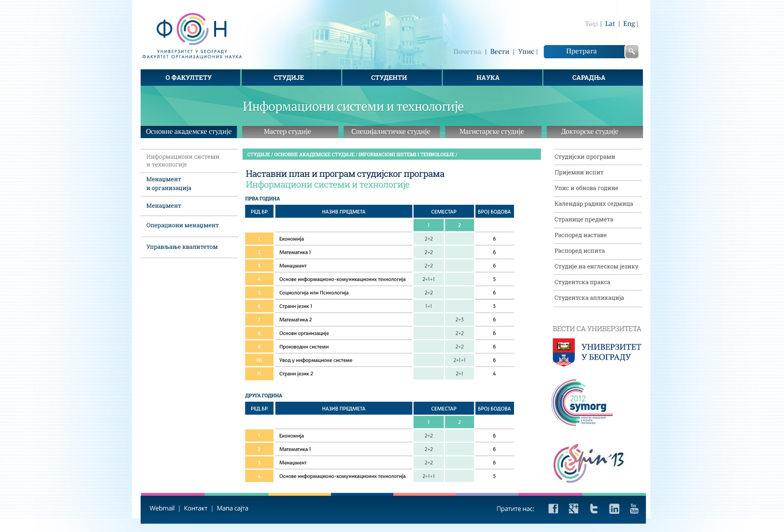Click into the Претрага search field
Viewport: 784px width, 532px height.
[x=583, y=51]
